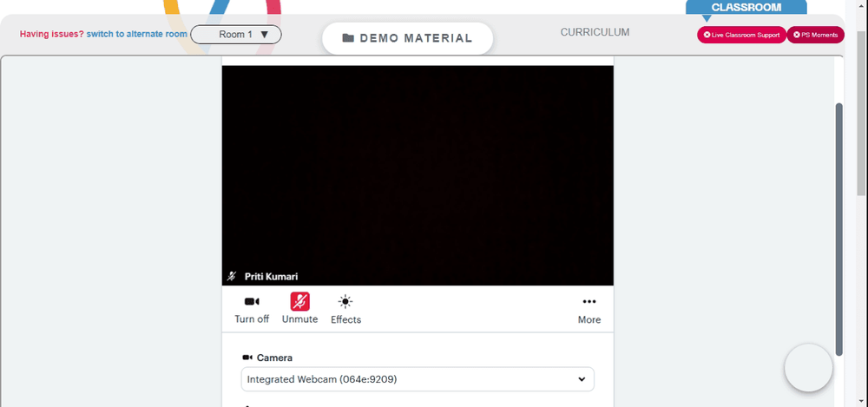Expand the Room 1 dropdown
Viewport: 868px width, 407px height.
pos(236,35)
